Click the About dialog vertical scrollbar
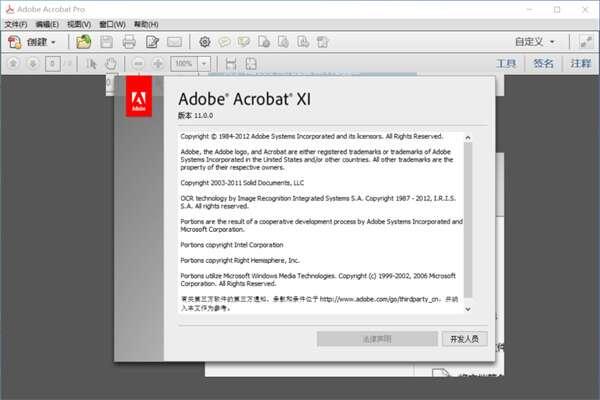 [468, 220]
